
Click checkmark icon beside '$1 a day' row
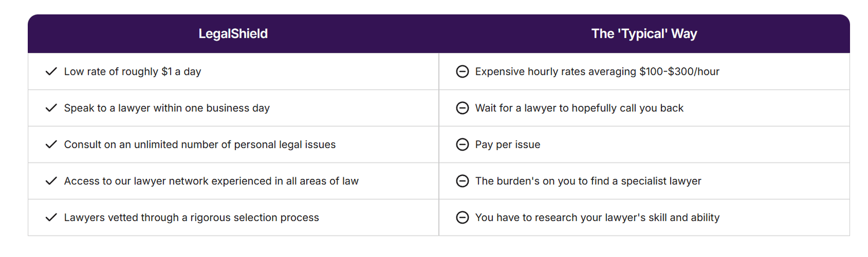click(x=51, y=72)
